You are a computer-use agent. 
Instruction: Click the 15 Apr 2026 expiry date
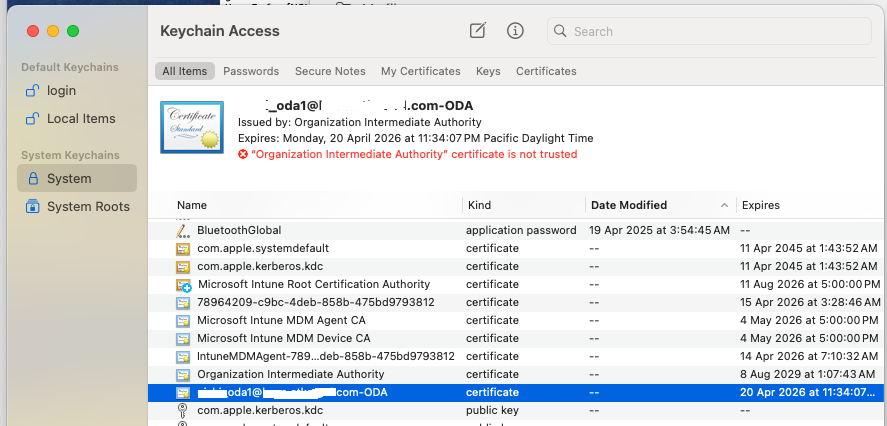tap(810, 302)
